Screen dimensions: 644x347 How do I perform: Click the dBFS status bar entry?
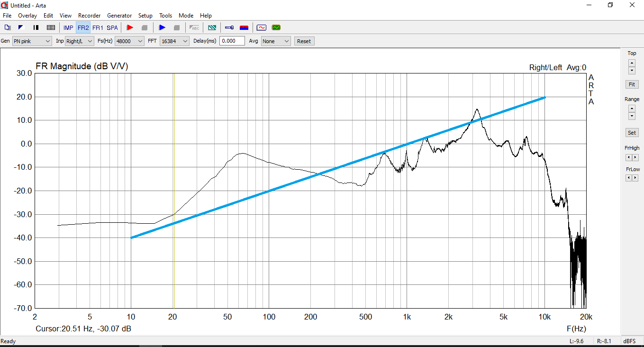(x=629, y=341)
